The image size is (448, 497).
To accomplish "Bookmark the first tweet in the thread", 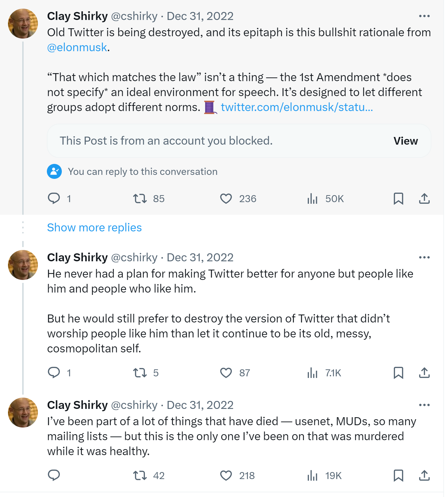I will (x=398, y=198).
